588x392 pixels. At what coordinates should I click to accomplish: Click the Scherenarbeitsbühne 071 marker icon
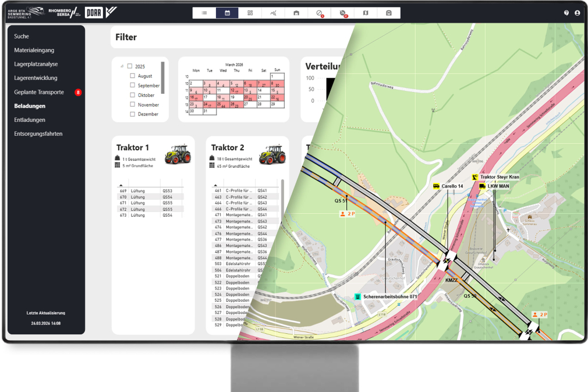coord(358,296)
